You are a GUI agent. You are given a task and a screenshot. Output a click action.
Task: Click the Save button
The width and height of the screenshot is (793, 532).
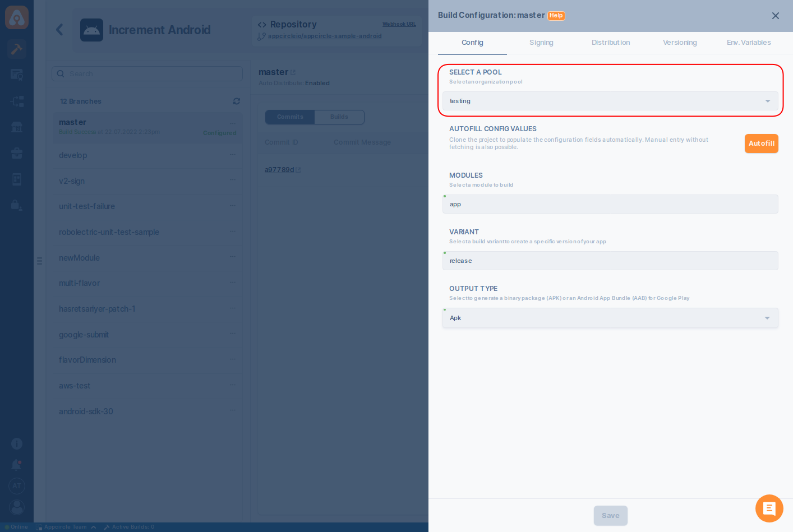tap(611, 516)
